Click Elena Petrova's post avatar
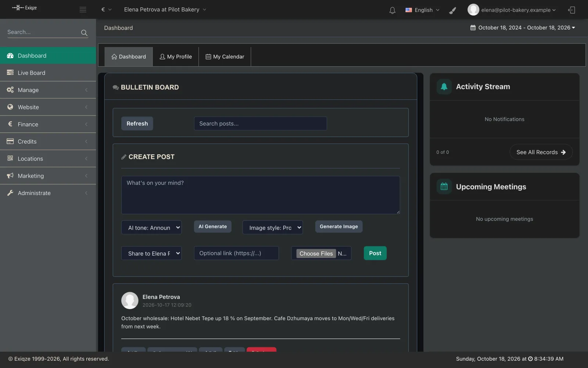Image resolution: width=588 pixels, height=368 pixels. point(130,300)
